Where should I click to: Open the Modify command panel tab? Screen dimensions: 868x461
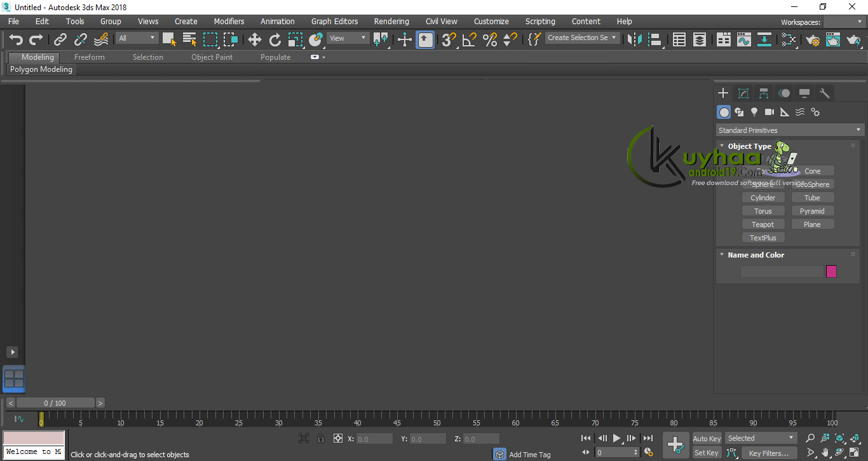[743, 93]
